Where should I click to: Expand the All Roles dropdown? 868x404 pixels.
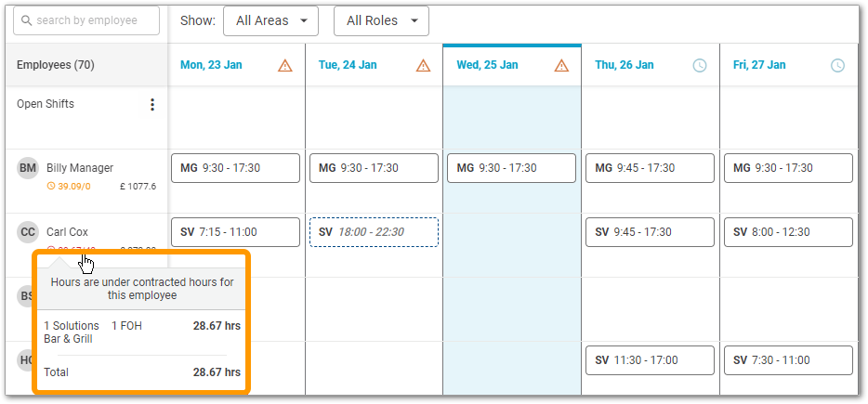point(381,21)
